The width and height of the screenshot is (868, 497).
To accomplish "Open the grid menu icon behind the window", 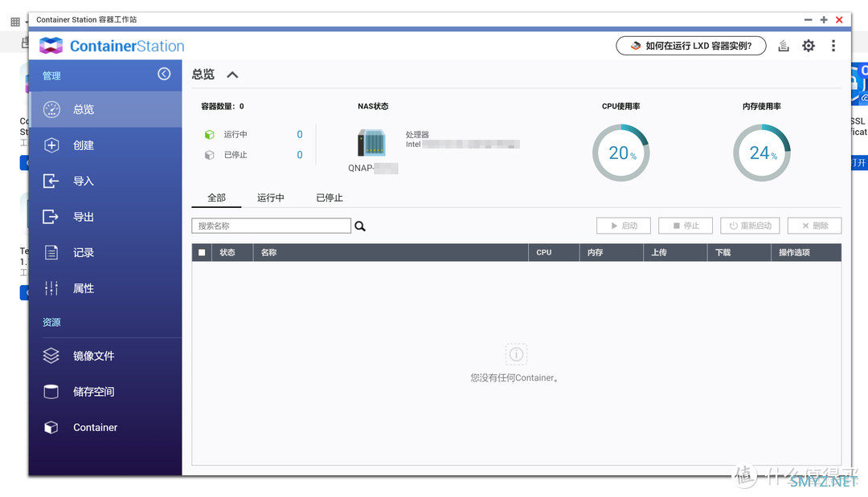I will point(15,22).
